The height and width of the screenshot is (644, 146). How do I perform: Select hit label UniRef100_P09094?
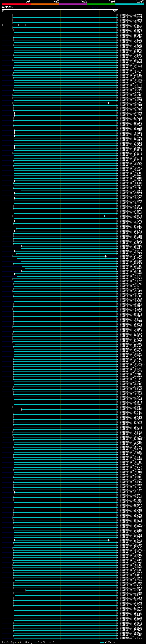coord(131,100)
